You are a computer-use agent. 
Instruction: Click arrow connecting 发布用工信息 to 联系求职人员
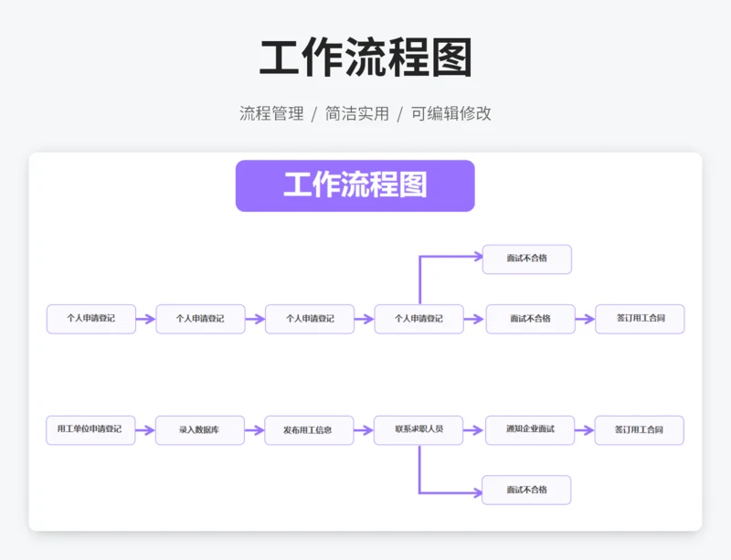pos(364,430)
